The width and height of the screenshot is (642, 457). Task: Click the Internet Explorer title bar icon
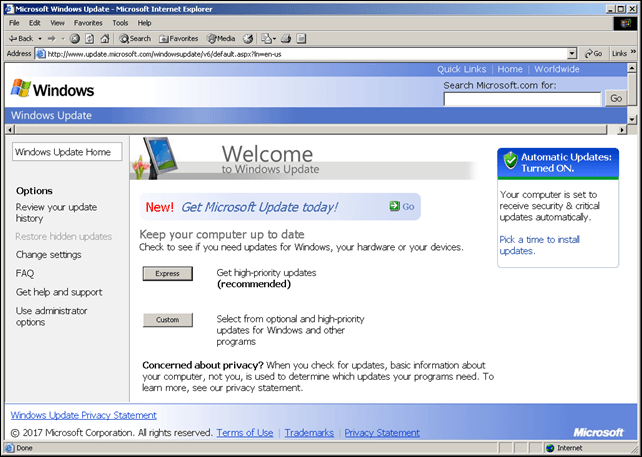pos(10,9)
